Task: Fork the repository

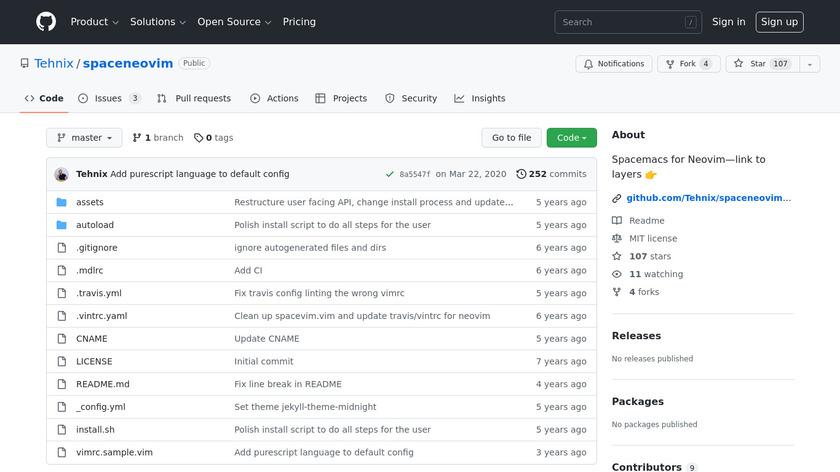Action: [x=688, y=64]
